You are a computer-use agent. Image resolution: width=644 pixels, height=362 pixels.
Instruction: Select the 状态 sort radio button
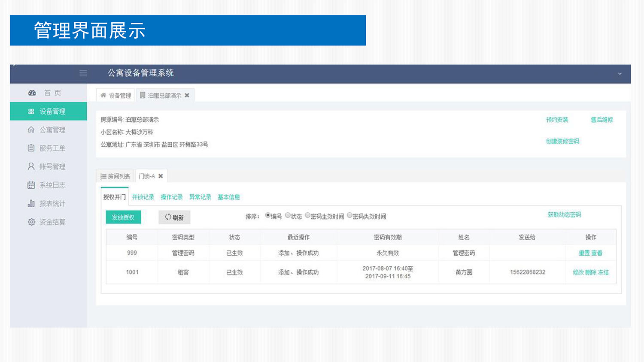[x=288, y=215]
